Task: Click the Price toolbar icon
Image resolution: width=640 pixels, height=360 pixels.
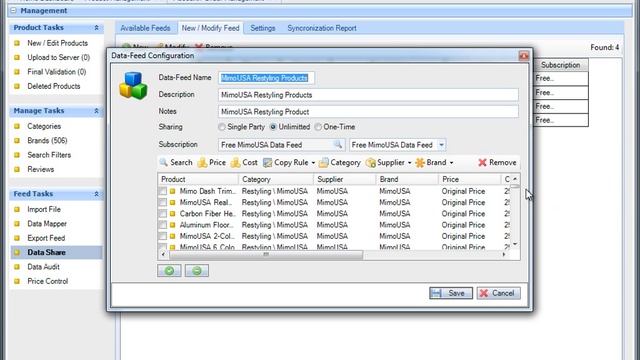Action: click(202, 162)
